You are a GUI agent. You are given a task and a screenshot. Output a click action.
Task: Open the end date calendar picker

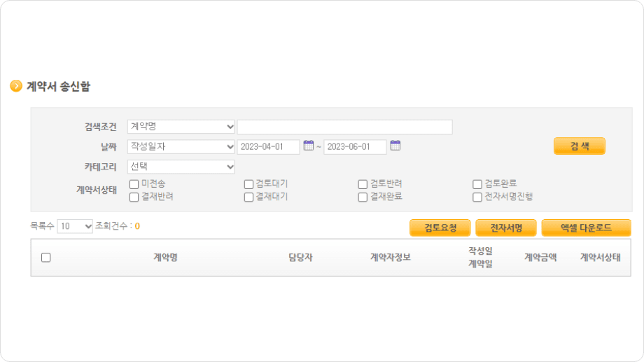395,146
